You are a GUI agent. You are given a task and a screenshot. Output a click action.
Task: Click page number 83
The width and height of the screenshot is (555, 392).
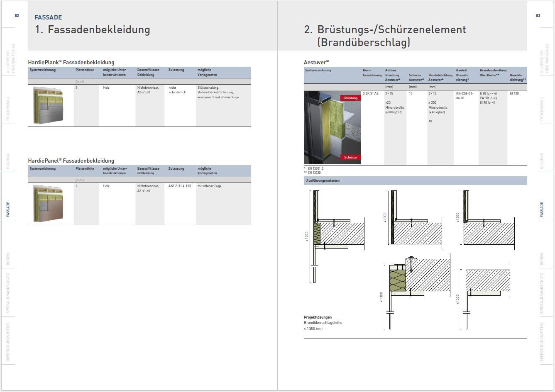tap(538, 16)
